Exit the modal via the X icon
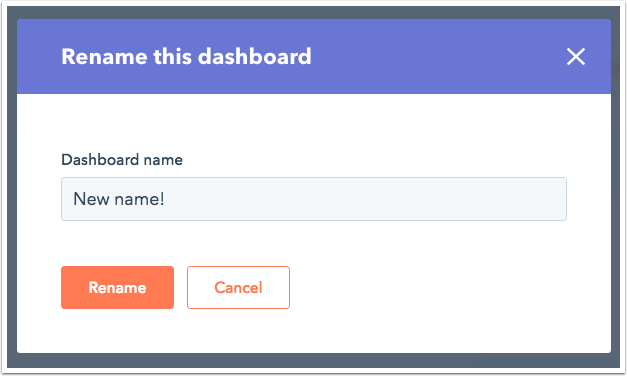Image resolution: width=627 pixels, height=376 pixels. click(576, 56)
